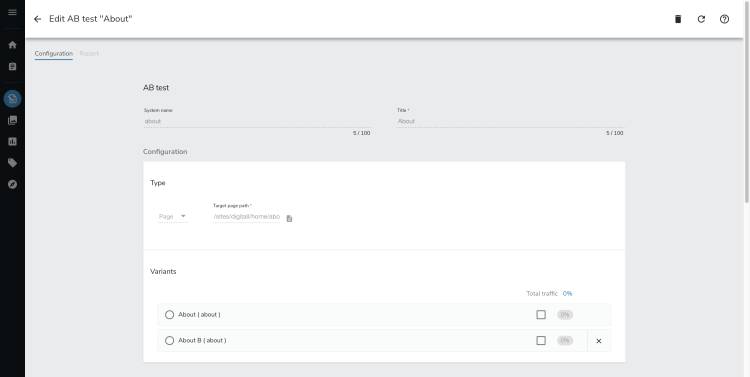Screen dimensions: 750x377
Task: Click the Configuration section heading
Action: click(x=165, y=152)
